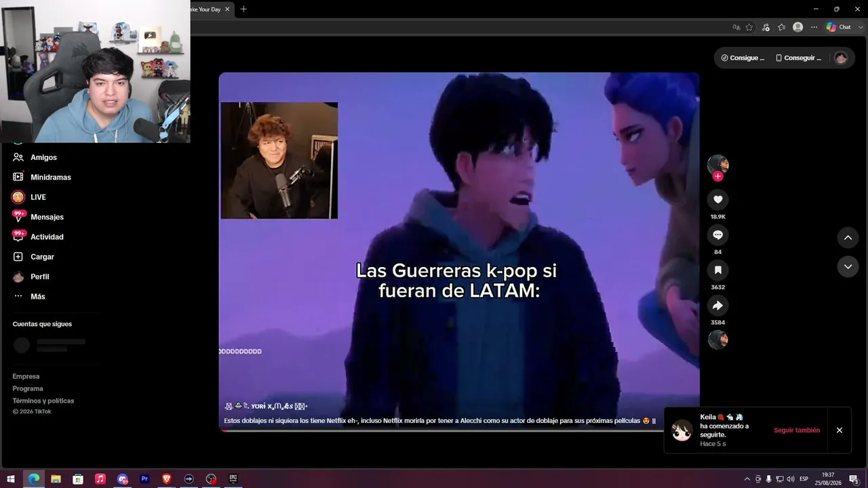Viewport: 868px width, 488px height.
Task: Open the browser favorites list icon
Action: [x=782, y=27]
